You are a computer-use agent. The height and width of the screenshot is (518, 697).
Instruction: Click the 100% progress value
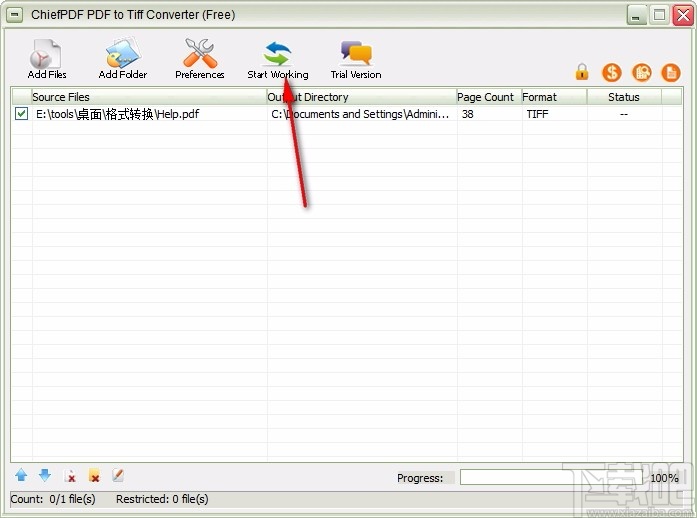click(664, 478)
